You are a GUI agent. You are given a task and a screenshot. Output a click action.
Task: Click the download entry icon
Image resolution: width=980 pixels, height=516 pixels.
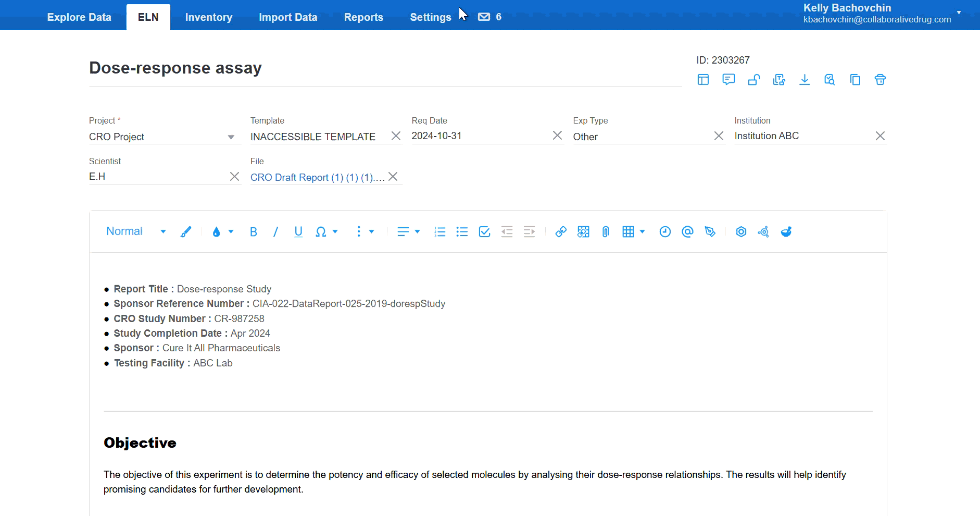point(805,80)
